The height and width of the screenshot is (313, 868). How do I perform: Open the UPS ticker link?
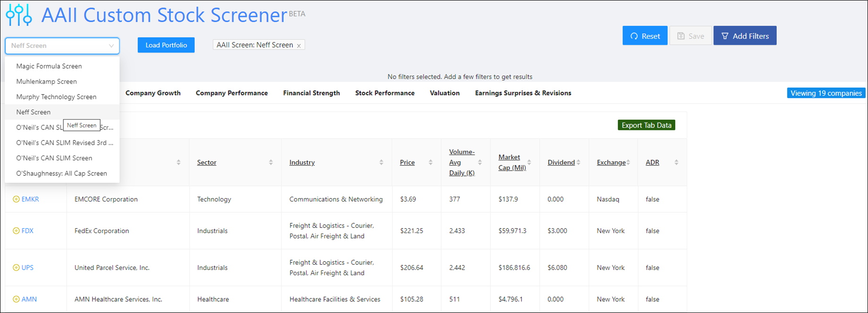[27, 268]
